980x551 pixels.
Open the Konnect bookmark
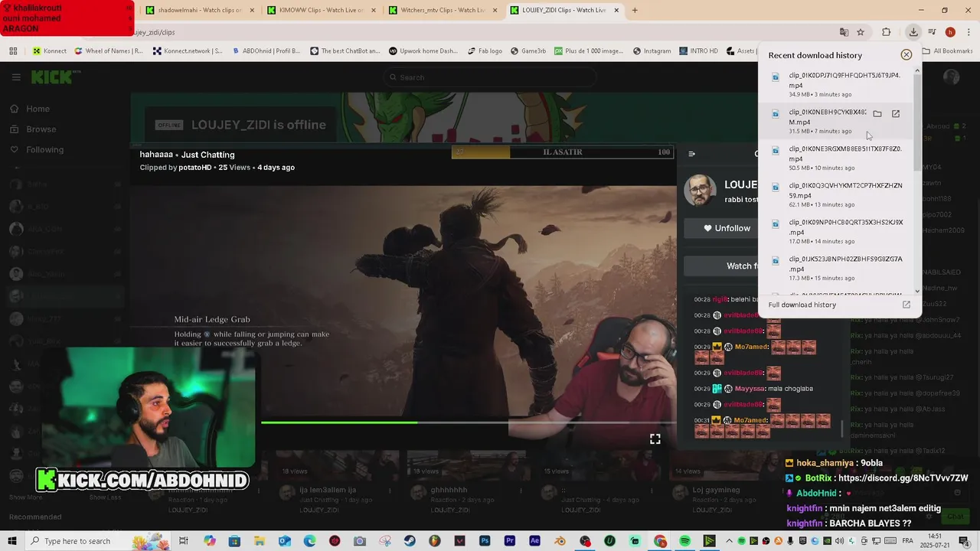pyautogui.click(x=50, y=51)
